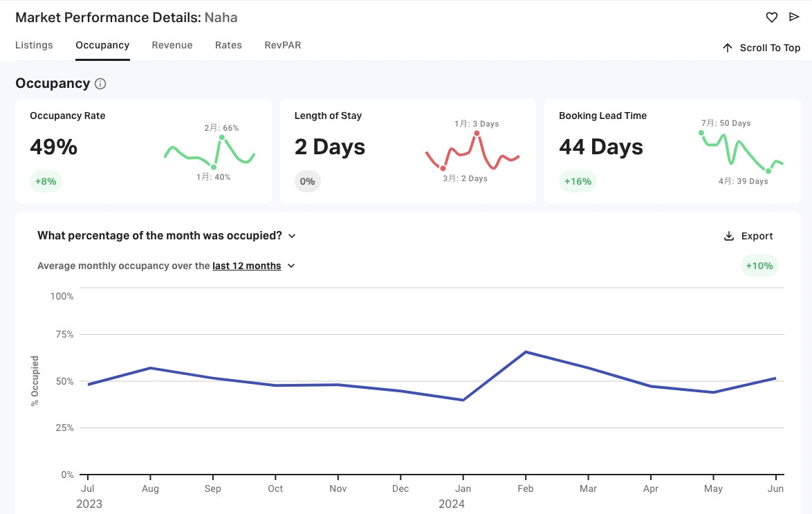
Task: Open the Listings tab
Action: coord(34,45)
